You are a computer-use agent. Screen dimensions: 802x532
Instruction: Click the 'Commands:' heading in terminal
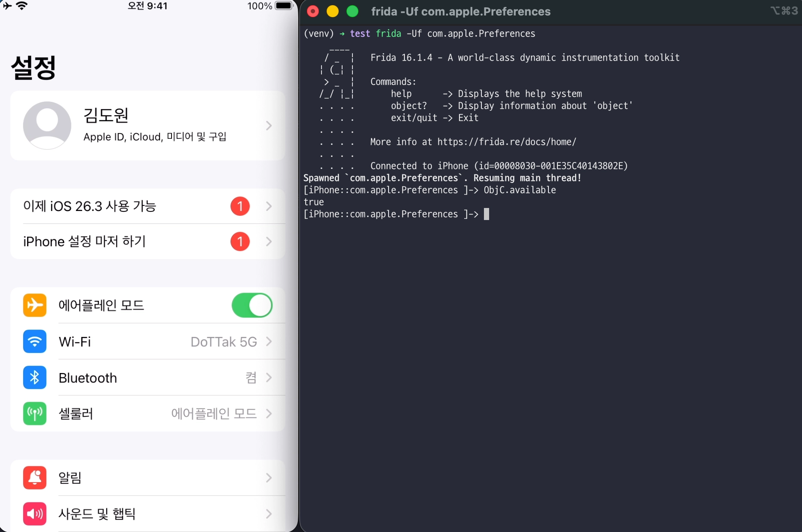pos(393,82)
